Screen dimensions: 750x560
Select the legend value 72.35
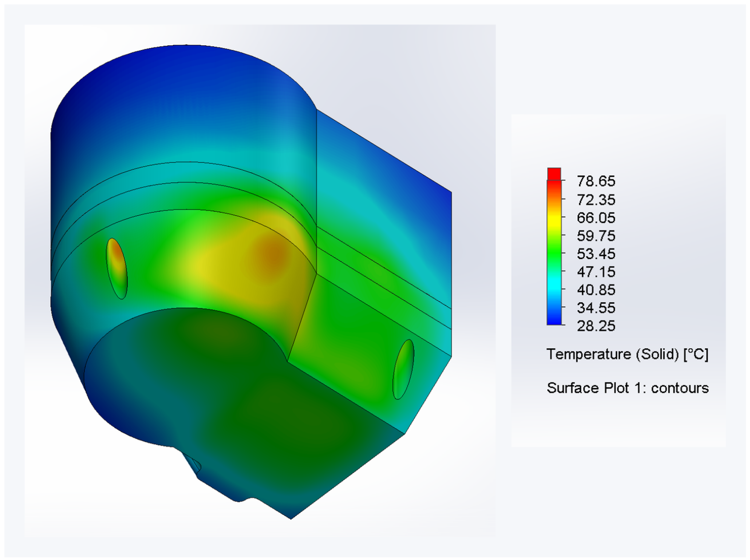click(x=596, y=200)
